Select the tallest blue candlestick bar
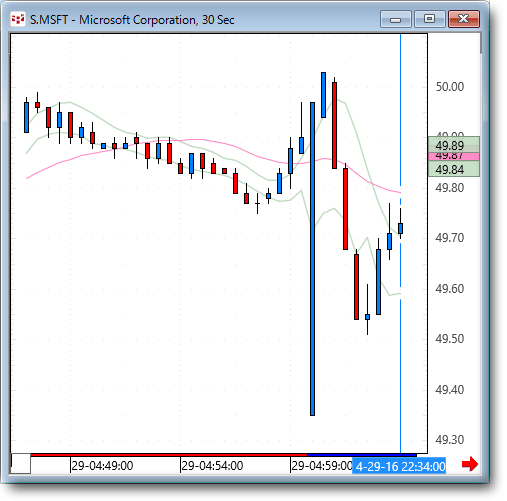 (x=312, y=259)
